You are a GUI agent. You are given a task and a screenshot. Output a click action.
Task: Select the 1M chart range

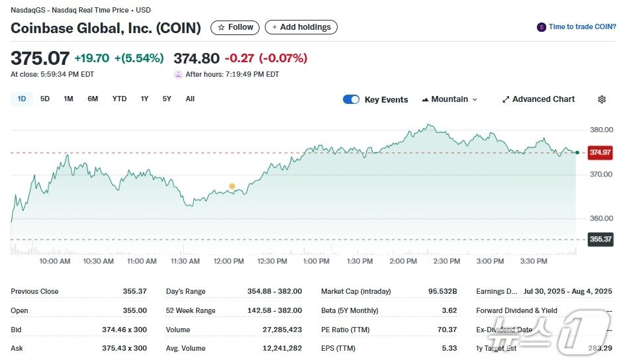68,99
